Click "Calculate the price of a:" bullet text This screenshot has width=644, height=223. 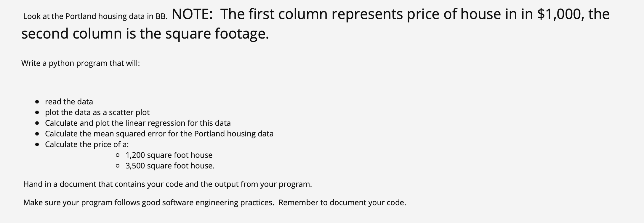(x=87, y=144)
